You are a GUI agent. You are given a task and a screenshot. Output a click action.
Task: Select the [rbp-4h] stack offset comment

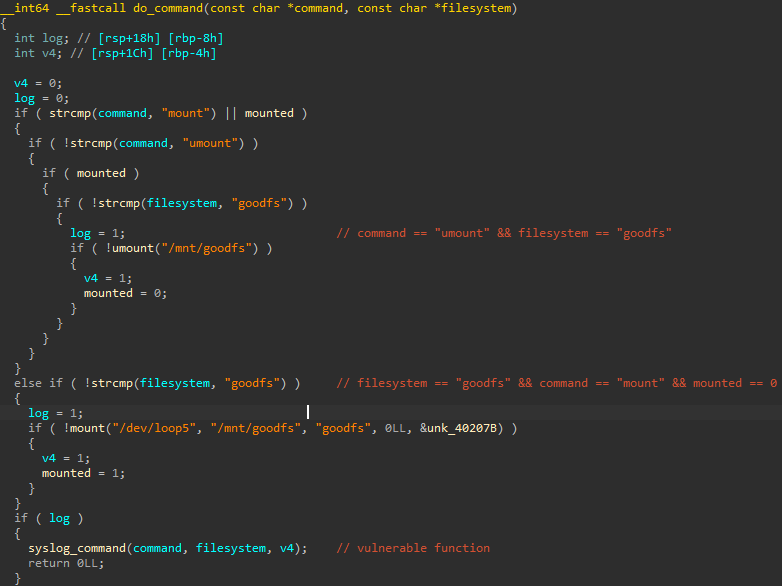(x=189, y=53)
